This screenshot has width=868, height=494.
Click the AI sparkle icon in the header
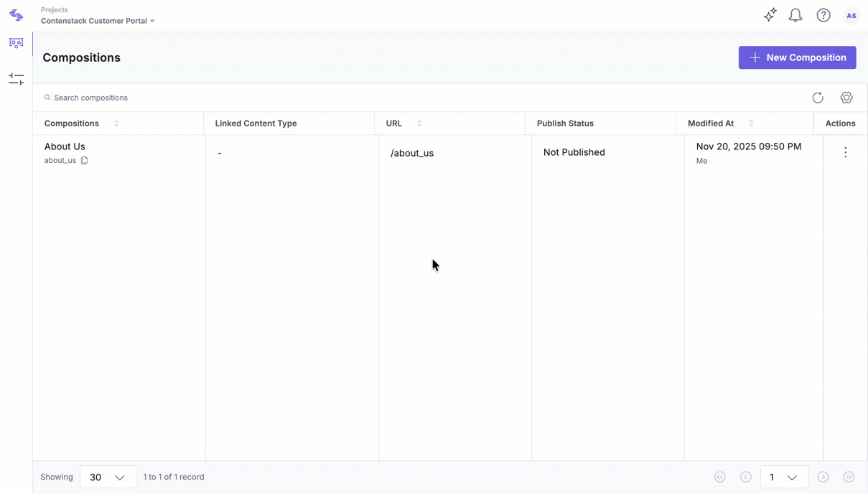pos(770,14)
